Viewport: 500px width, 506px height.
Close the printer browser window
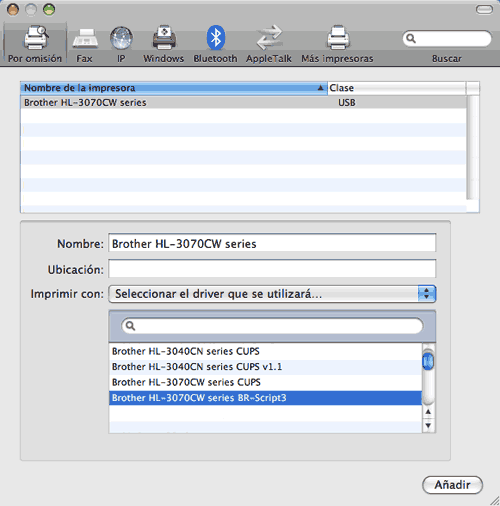pyautogui.click(x=13, y=9)
